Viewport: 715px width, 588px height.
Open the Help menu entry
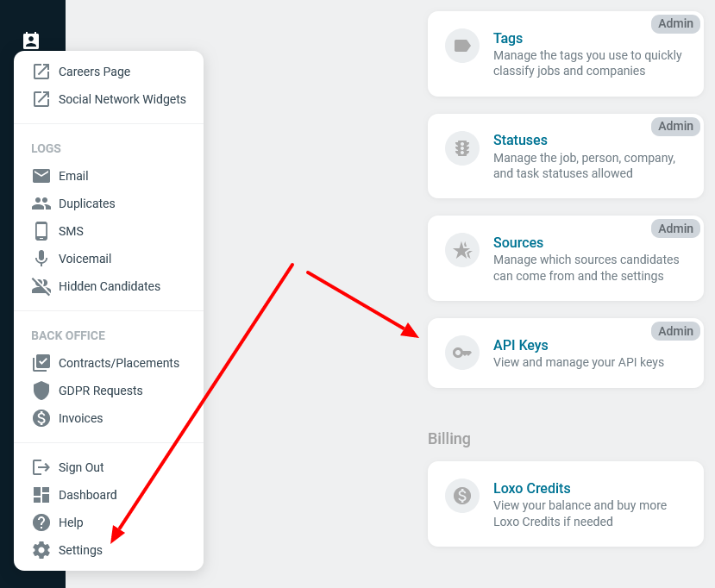pyautogui.click(x=71, y=522)
